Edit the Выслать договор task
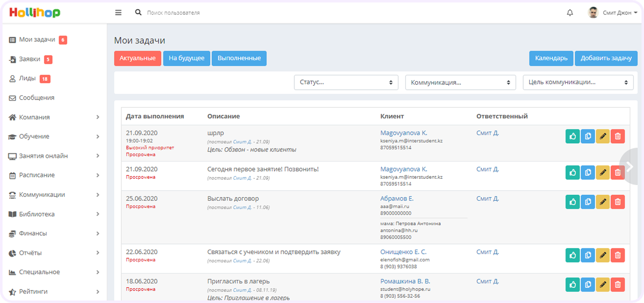This screenshot has height=303, width=644. [x=603, y=202]
